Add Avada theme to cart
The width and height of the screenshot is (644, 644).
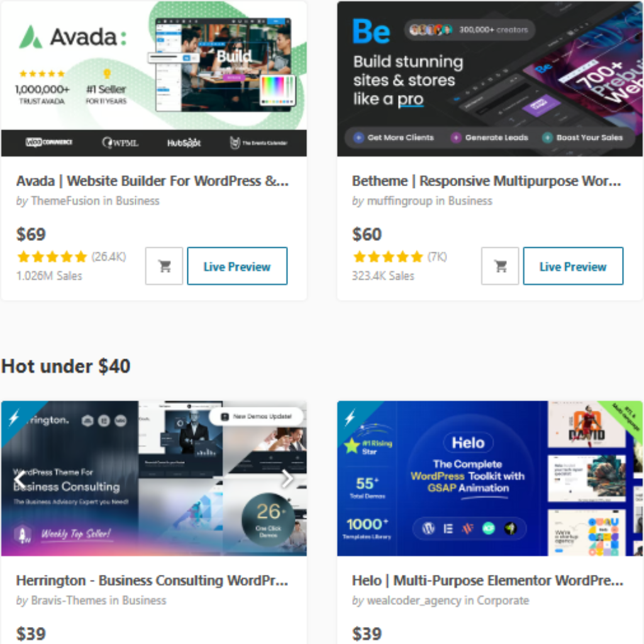(164, 266)
